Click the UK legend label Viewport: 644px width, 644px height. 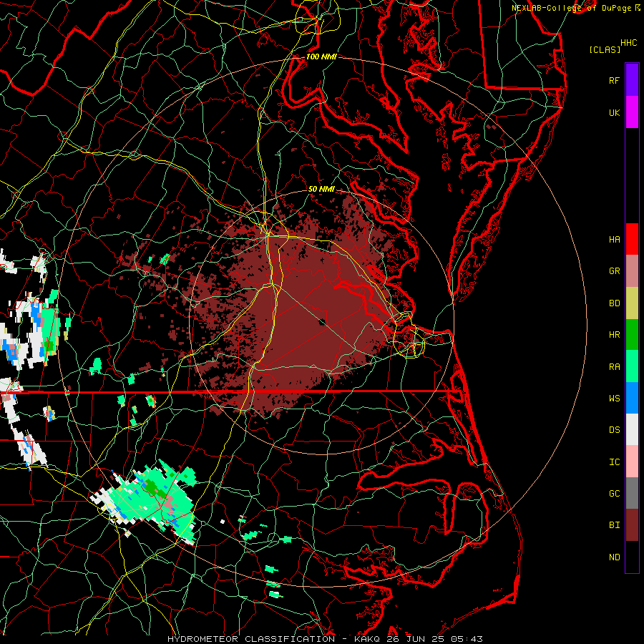(614, 112)
